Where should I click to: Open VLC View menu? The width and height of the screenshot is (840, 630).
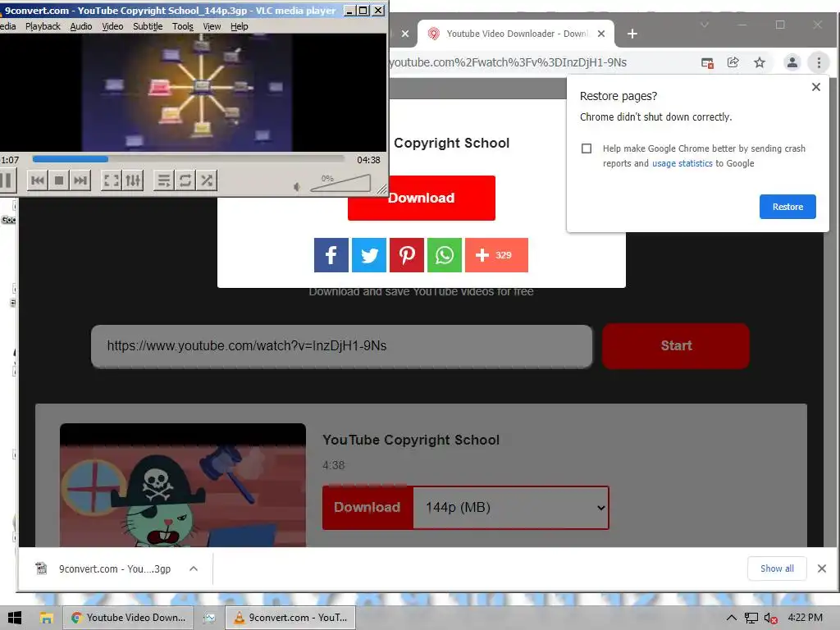click(x=212, y=26)
